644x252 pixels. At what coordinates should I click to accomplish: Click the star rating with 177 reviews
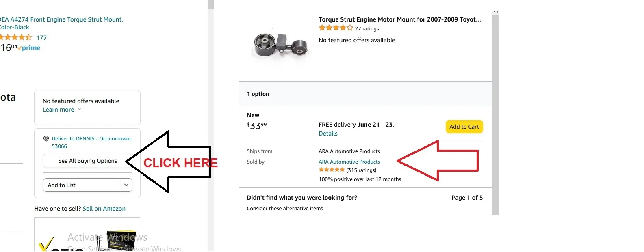point(16,37)
